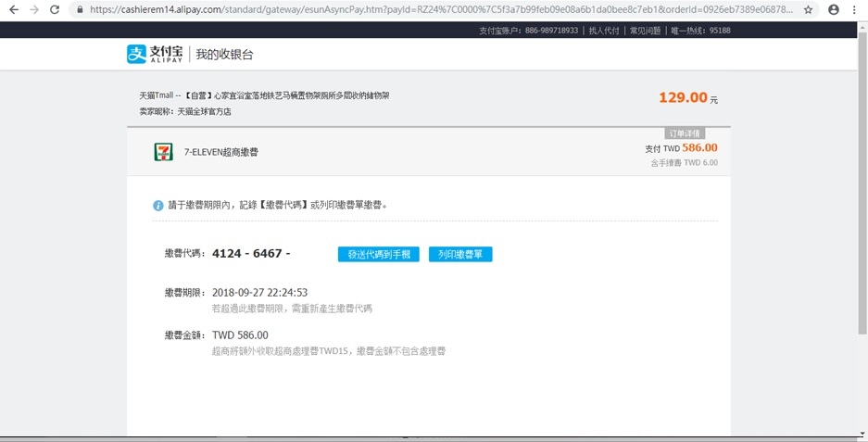This screenshot has height=442, width=868.
Task: View site security lock icon
Action: point(80,10)
